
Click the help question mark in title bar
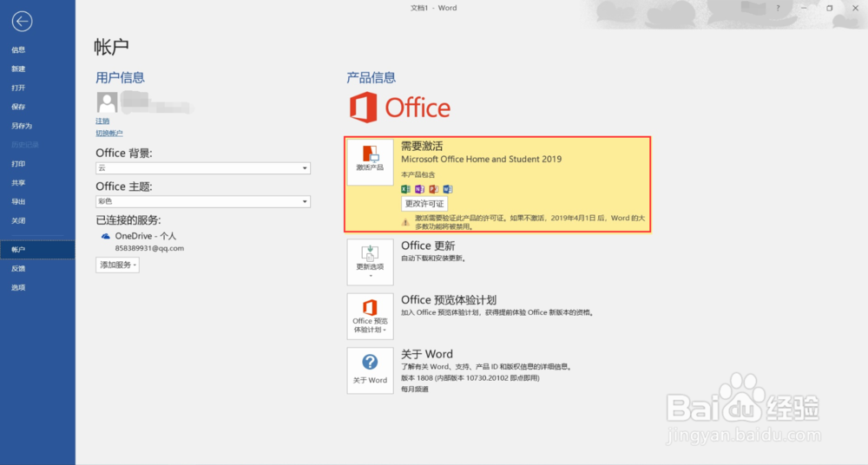(778, 9)
